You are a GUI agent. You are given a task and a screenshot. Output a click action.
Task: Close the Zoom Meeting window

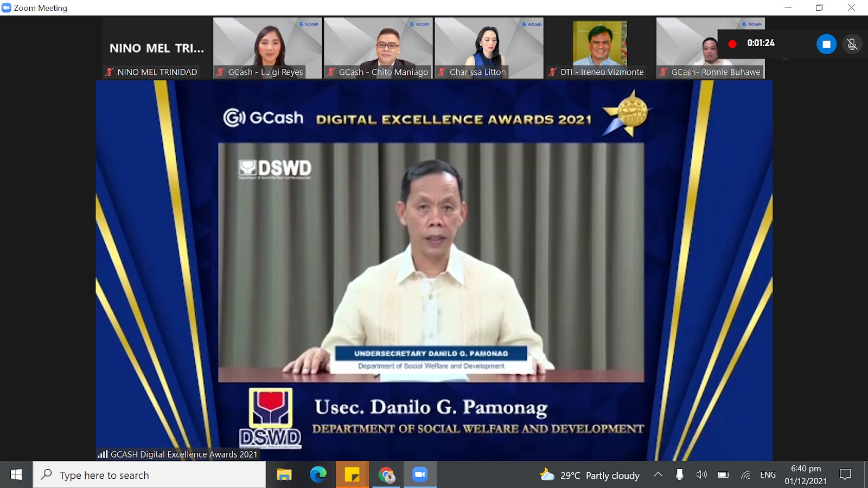point(851,8)
